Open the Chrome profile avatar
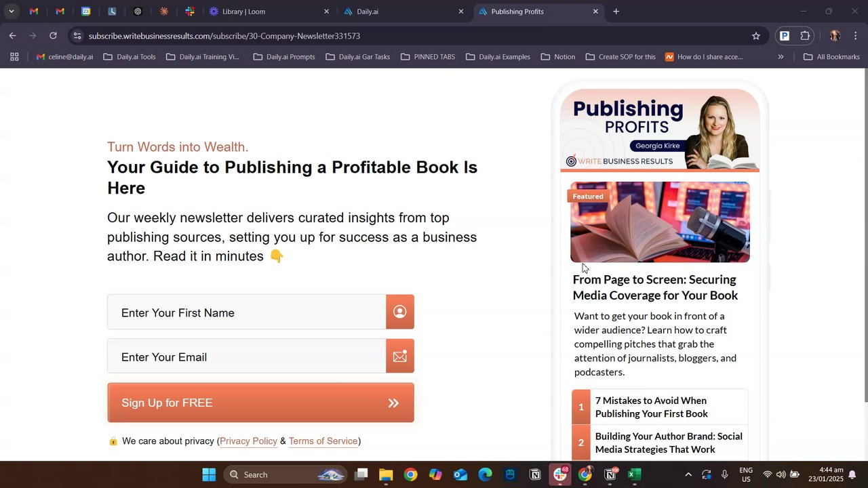 coord(835,36)
